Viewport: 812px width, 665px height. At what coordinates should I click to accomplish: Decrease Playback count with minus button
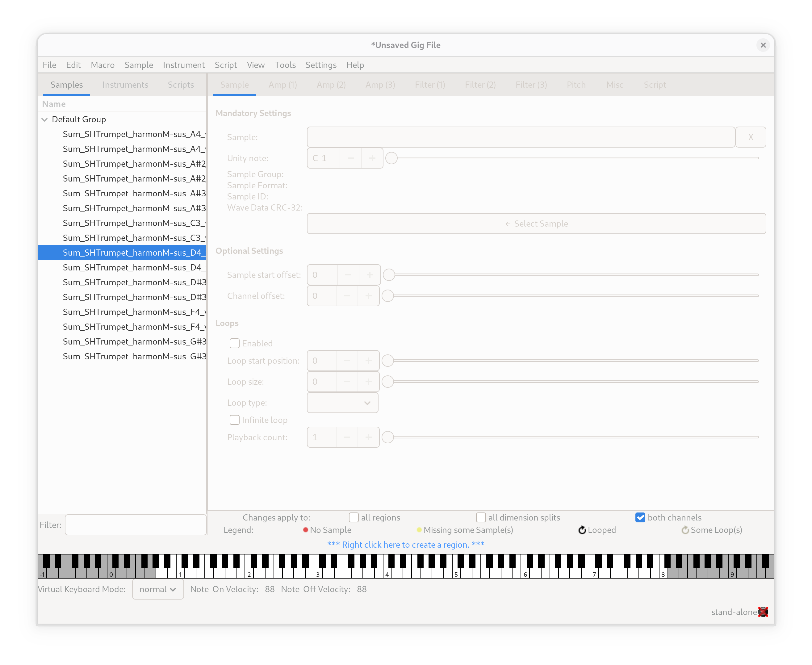(347, 437)
